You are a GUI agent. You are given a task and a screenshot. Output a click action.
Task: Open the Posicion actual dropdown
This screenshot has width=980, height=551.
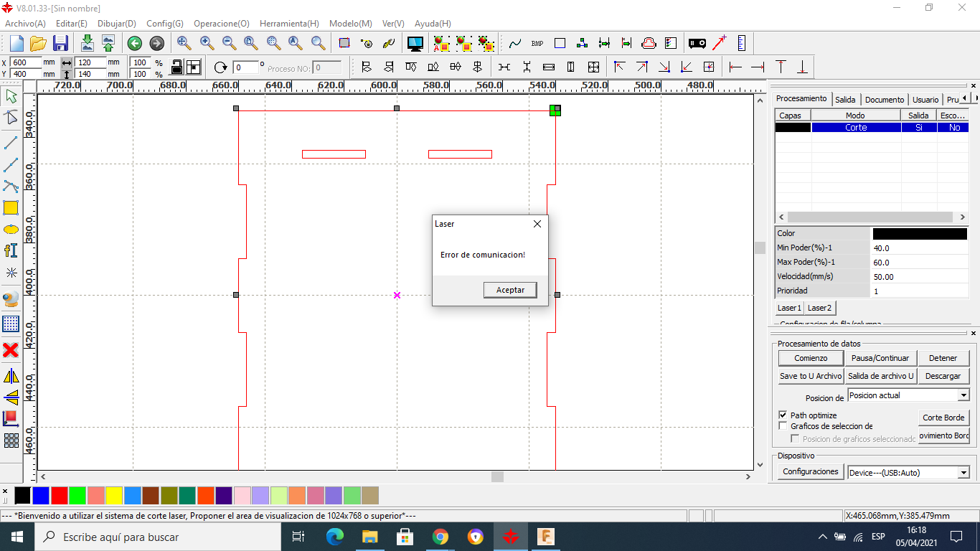click(908, 395)
